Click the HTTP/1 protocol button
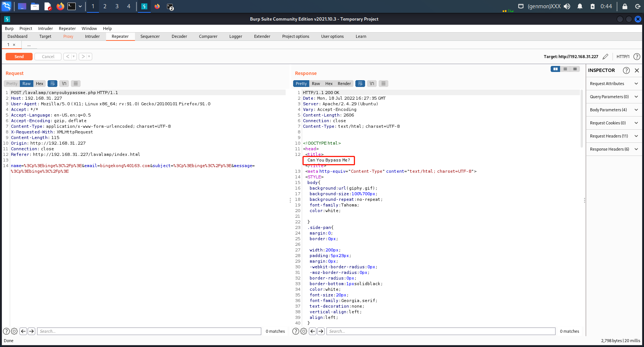644x347 pixels. (623, 57)
